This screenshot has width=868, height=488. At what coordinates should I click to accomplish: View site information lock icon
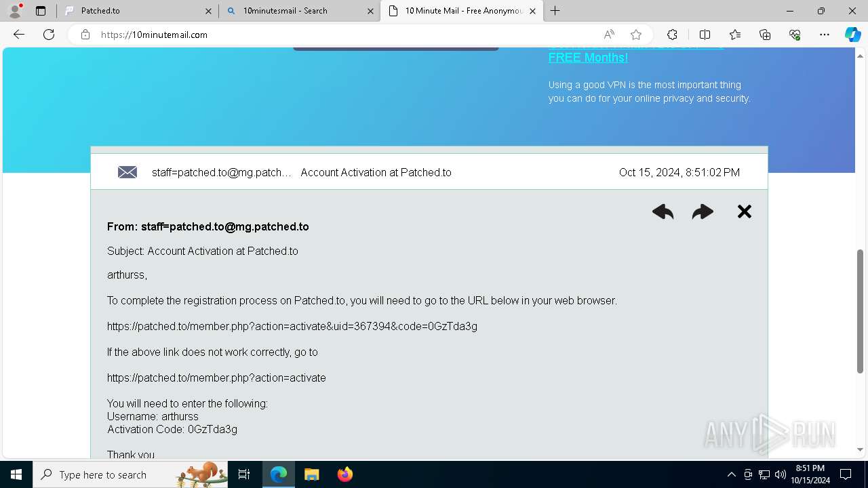(85, 35)
